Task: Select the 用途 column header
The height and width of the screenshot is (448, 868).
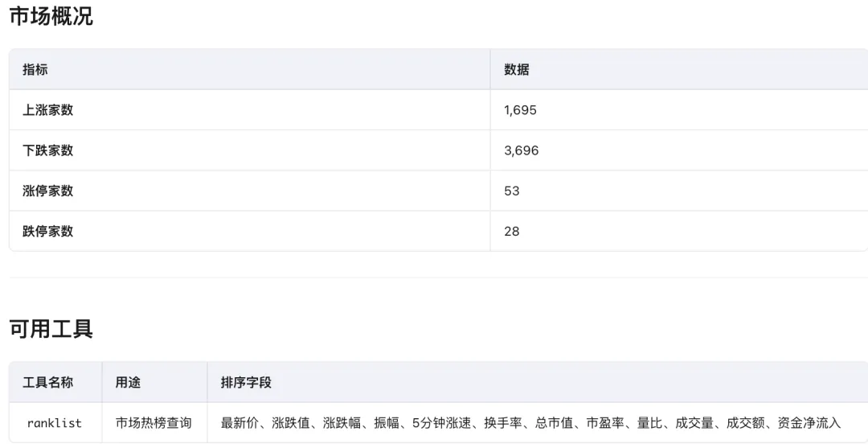Action: (x=128, y=383)
